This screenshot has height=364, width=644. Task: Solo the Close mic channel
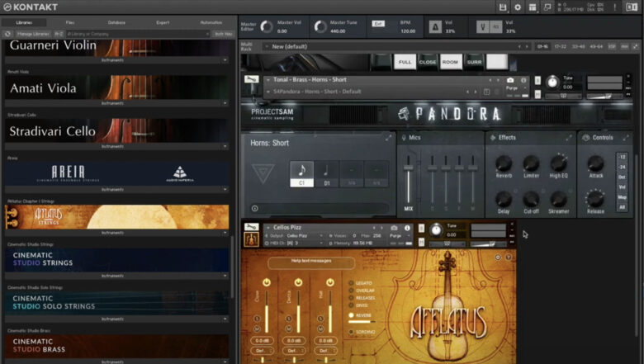[x=257, y=319]
